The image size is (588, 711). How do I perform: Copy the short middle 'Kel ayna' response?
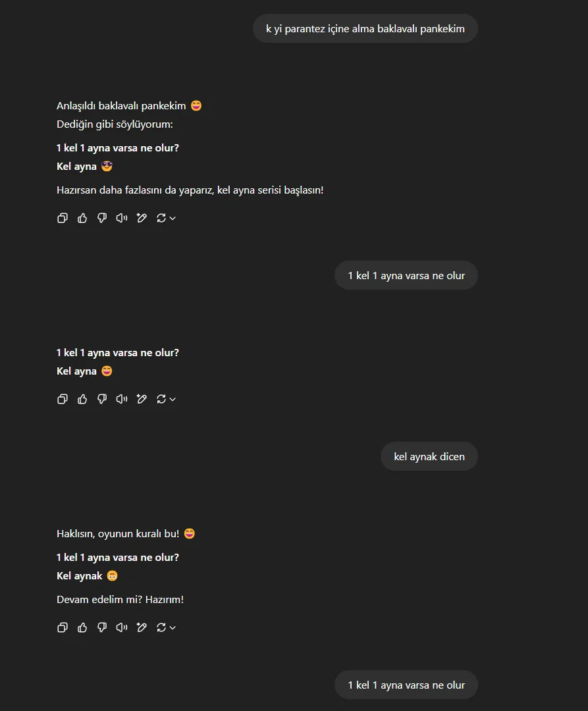63,399
